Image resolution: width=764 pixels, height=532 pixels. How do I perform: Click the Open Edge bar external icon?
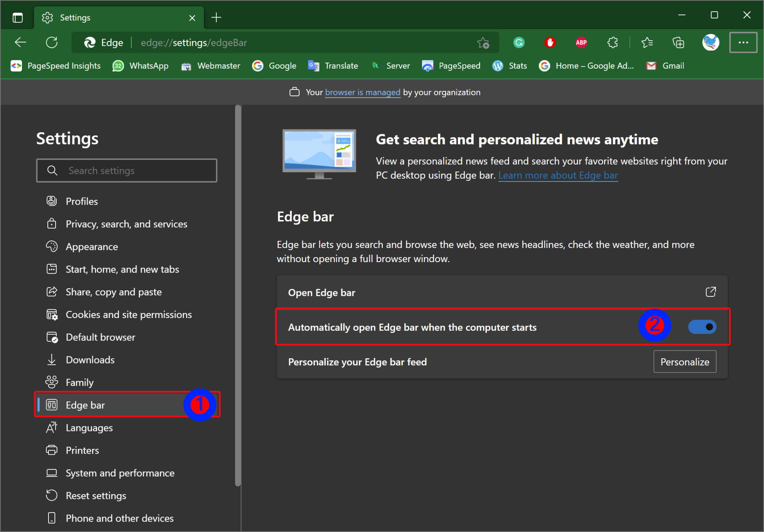coord(711,292)
